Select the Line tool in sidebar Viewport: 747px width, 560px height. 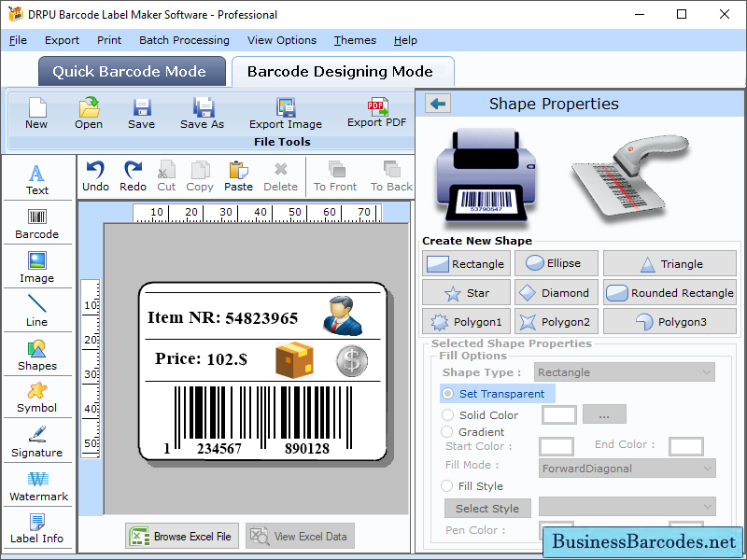[37, 311]
